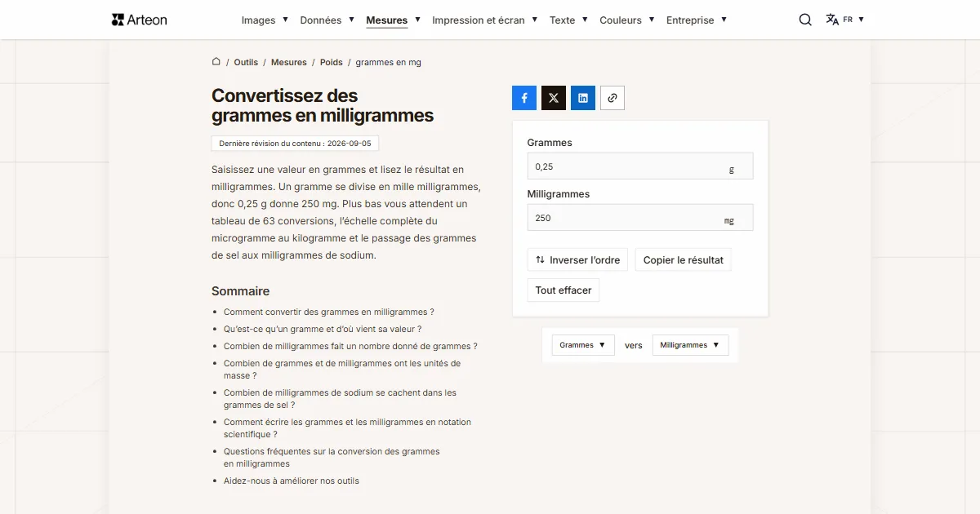Image resolution: width=980 pixels, height=514 pixels.
Task: Click the Mesures breadcrumb link
Action: tap(289, 62)
